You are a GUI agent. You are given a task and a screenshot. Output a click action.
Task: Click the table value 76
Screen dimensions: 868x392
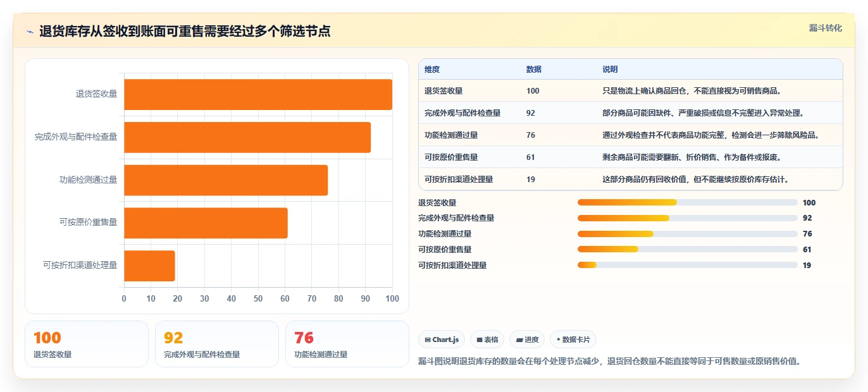(531, 135)
